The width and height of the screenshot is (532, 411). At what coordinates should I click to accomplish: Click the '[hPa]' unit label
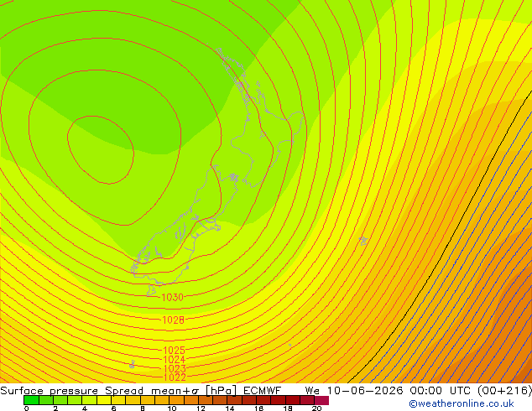(221, 391)
